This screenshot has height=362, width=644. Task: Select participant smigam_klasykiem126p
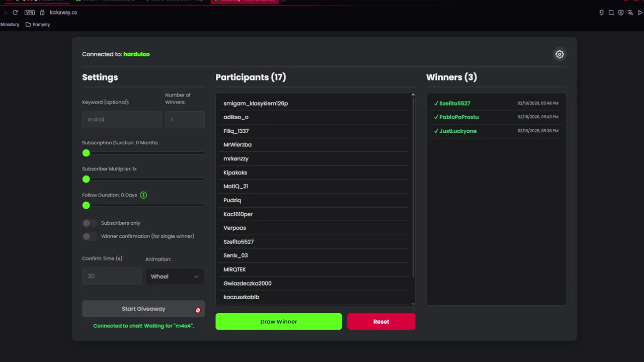[x=315, y=104]
